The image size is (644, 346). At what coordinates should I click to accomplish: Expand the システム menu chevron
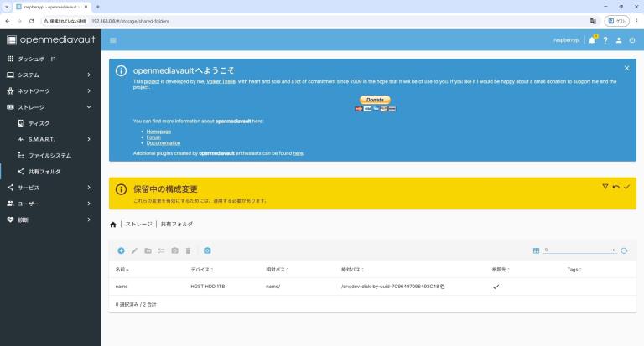[x=89, y=75]
